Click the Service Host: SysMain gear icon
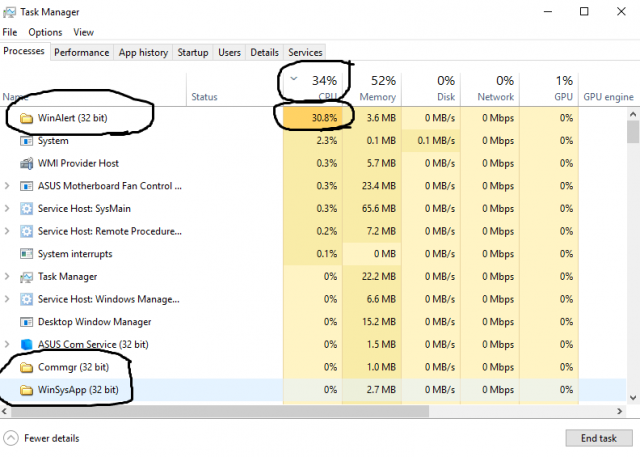 point(26,208)
